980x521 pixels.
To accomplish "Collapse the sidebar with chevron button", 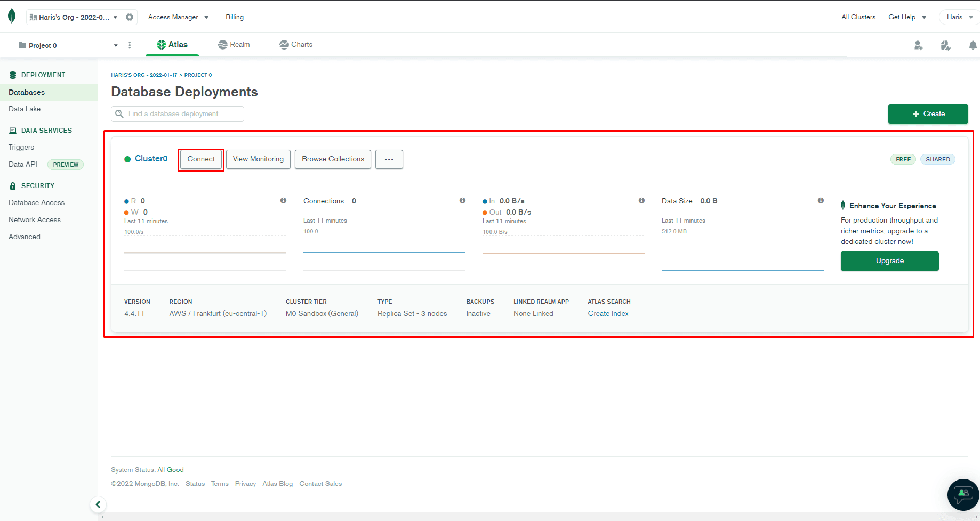I will (x=98, y=504).
